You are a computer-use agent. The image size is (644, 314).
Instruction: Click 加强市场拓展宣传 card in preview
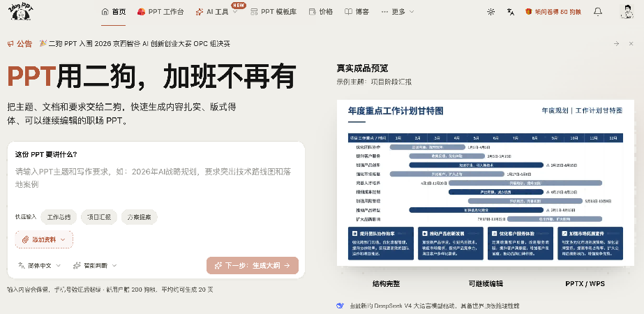[590, 244]
